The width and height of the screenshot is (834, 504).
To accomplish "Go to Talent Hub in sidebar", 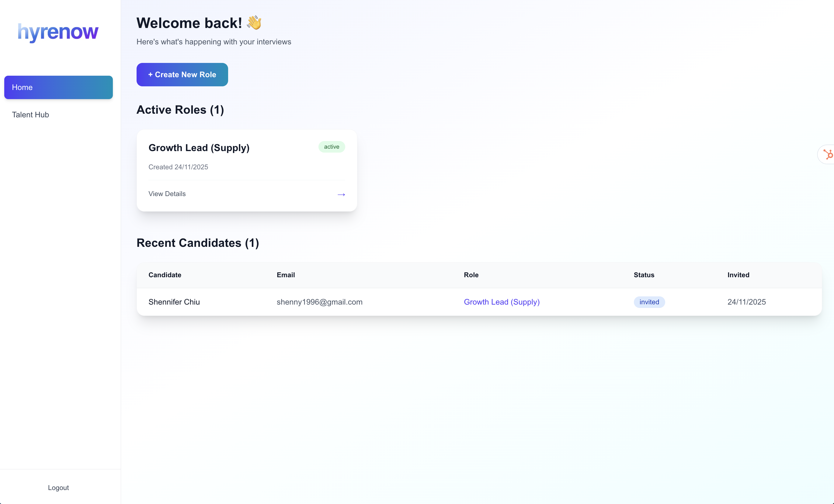I will (30, 115).
